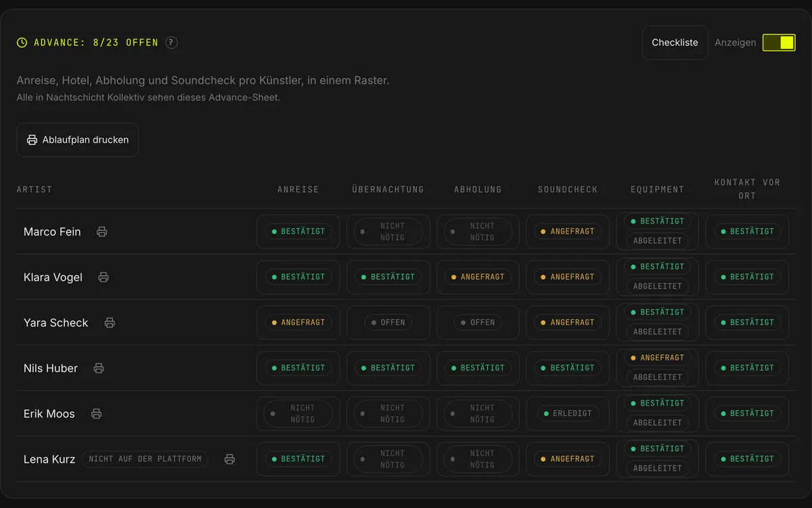Screen dimensions: 812x508
Task: Click Lena Kurz's Kontakt vor Ort status
Action: tap(747, 459)
